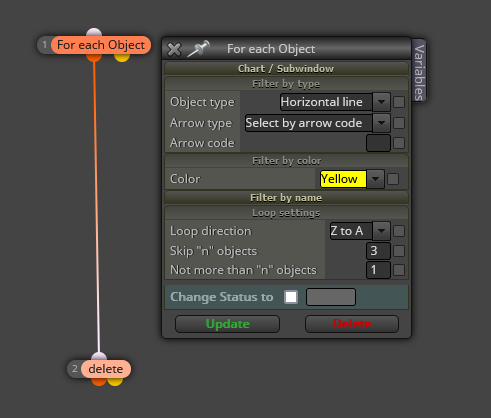This screenshot has height=418, width=491.
Task: Close the For each Object panel
Action: click(x=174, y=49)
